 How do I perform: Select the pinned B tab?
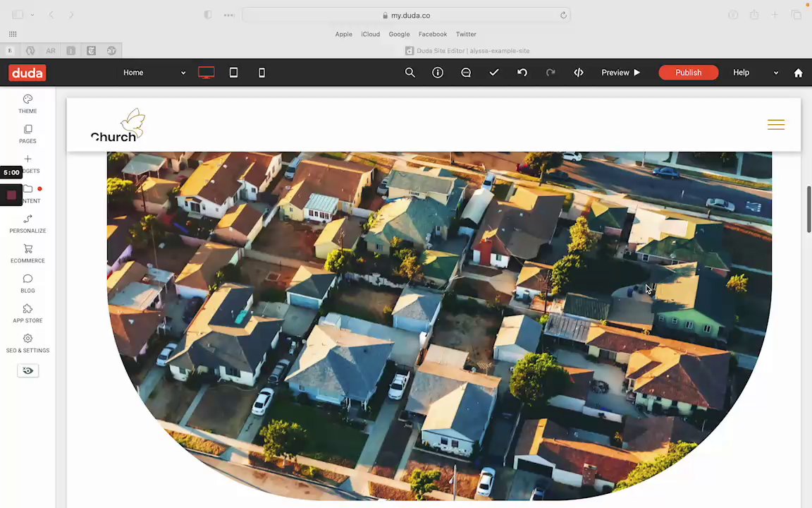(x=10, y=51)
